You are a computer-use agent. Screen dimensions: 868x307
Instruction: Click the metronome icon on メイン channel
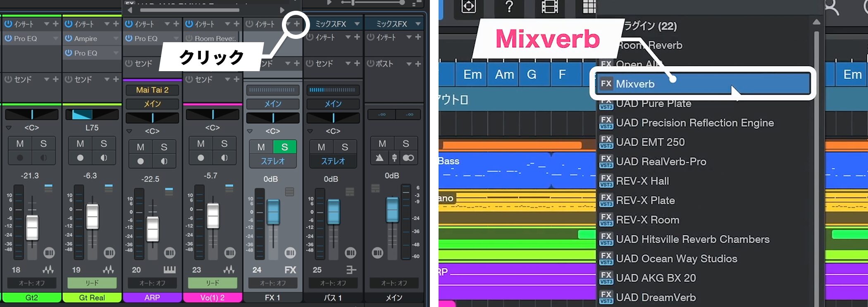coord(379,158)
